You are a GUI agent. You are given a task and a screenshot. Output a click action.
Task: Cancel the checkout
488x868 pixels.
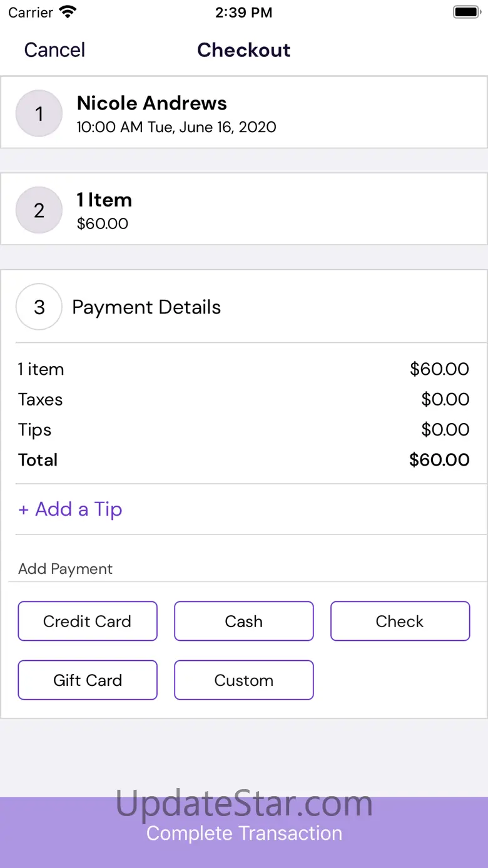pyautogui.click(x=54, y=50)
